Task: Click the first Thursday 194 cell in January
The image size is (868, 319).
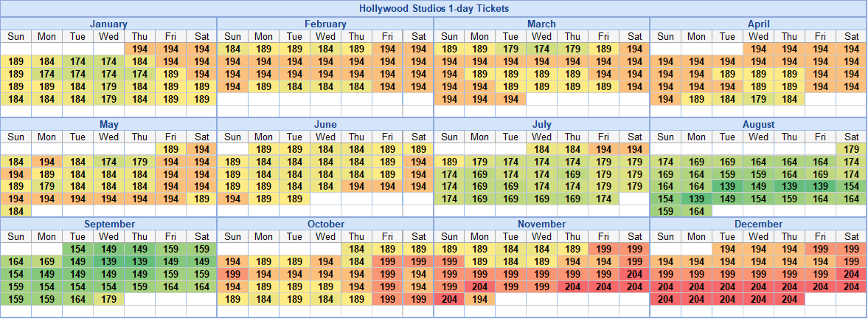Action: tap(140, 49)
